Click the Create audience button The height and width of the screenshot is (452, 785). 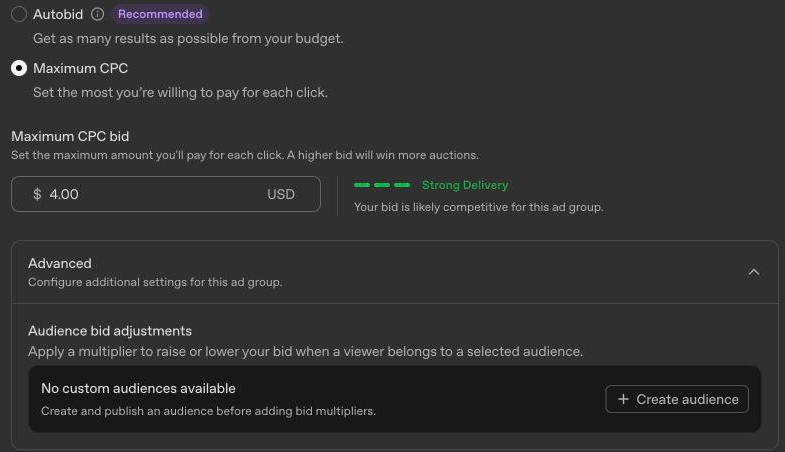coord(677,399)
